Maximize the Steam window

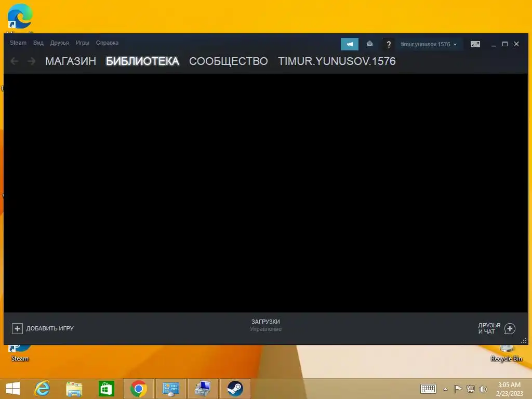coord(505,44)
